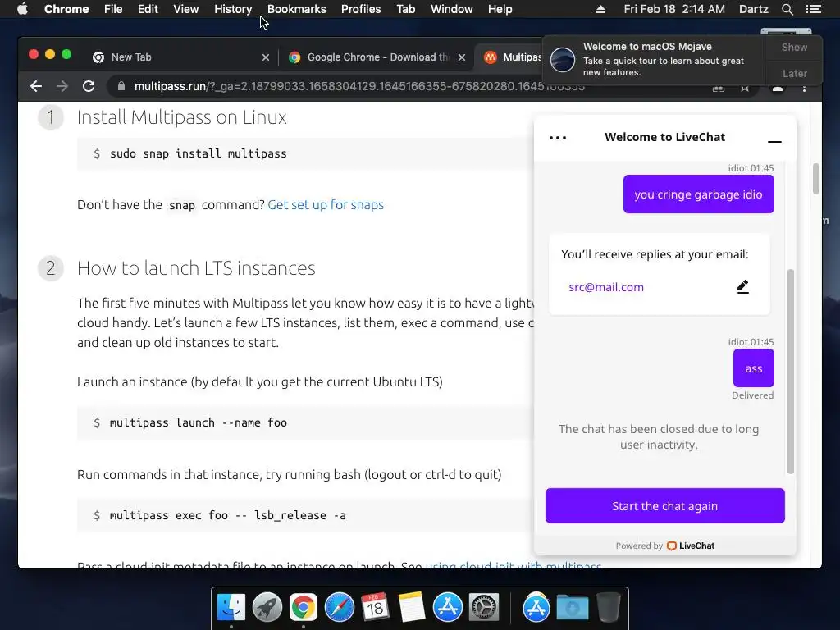Viewport: 840px width, 630px height.
Task: Open Spotlight search magnifier
Action: (787, 9)
